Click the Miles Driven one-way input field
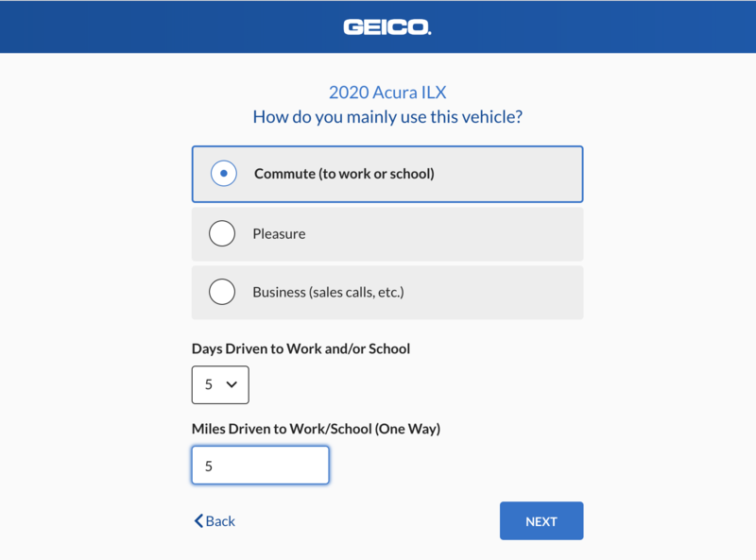The image size is (756, 560). (x=260, y=466)
